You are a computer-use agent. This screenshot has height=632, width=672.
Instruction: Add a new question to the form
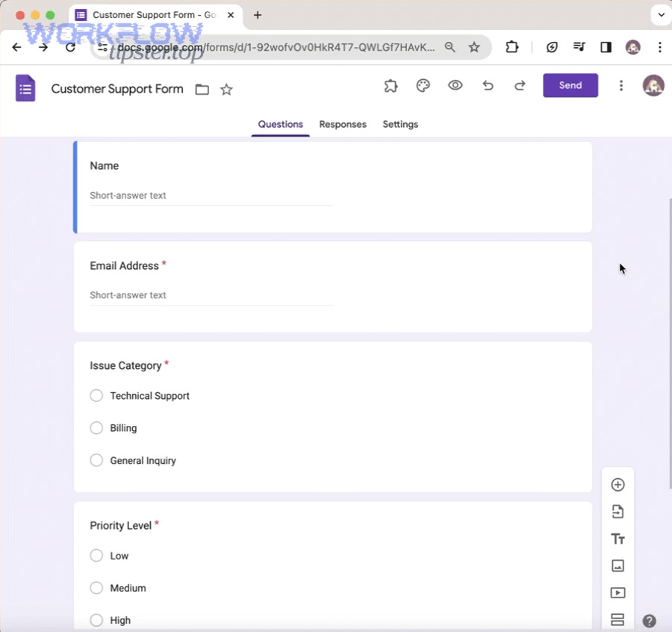click(x=617, y=484)
